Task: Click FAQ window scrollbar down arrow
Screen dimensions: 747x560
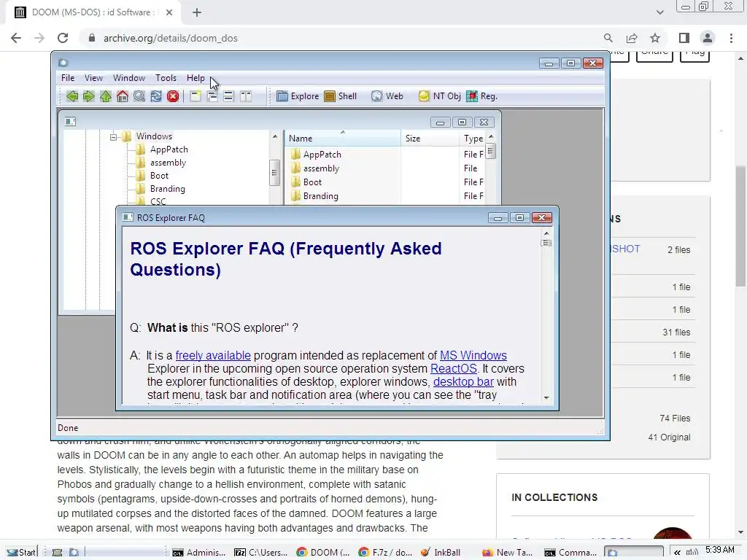Action: click(546, 397)
